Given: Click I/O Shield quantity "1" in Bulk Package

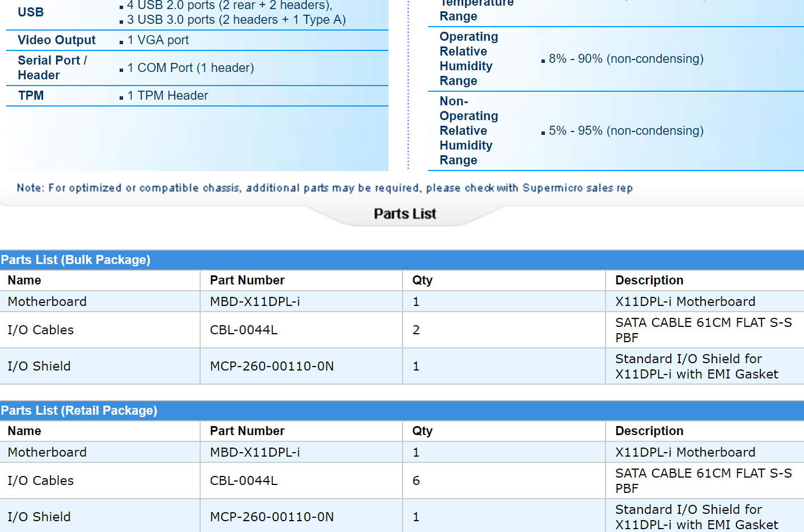Looking at the screenshot, I should click(416, 367).
